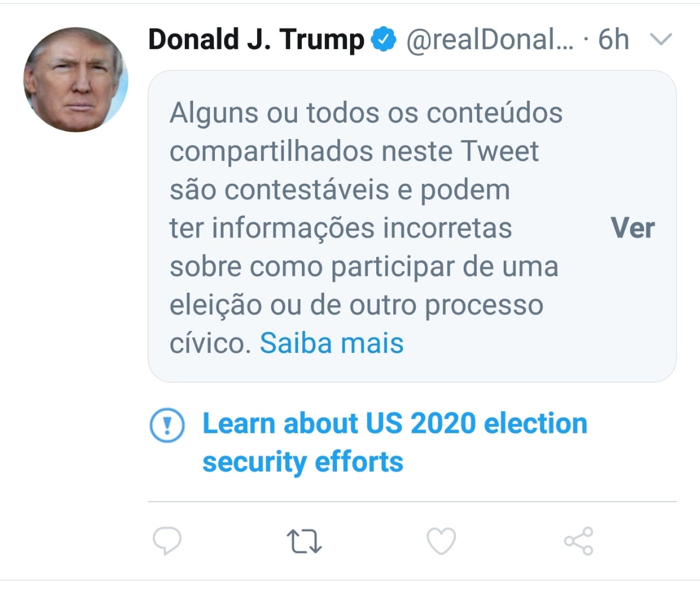Open the share icon options
This screenshot has height=593, width=700.
pyautogui.click(x=579, y=541)
